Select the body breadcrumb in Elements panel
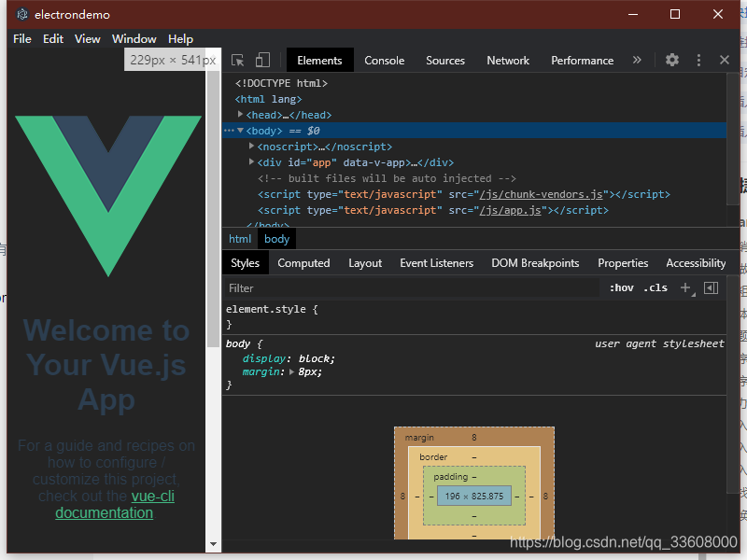 [x=276, y=238]
